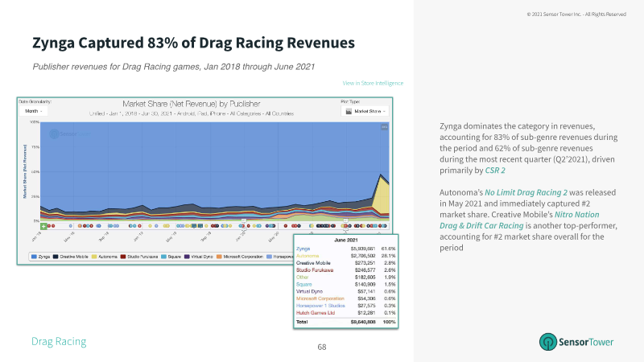The width and height of the screenshot is (644, 362).
Task: Click the Virtual Dyno legend color swatch
Action: 187,257
